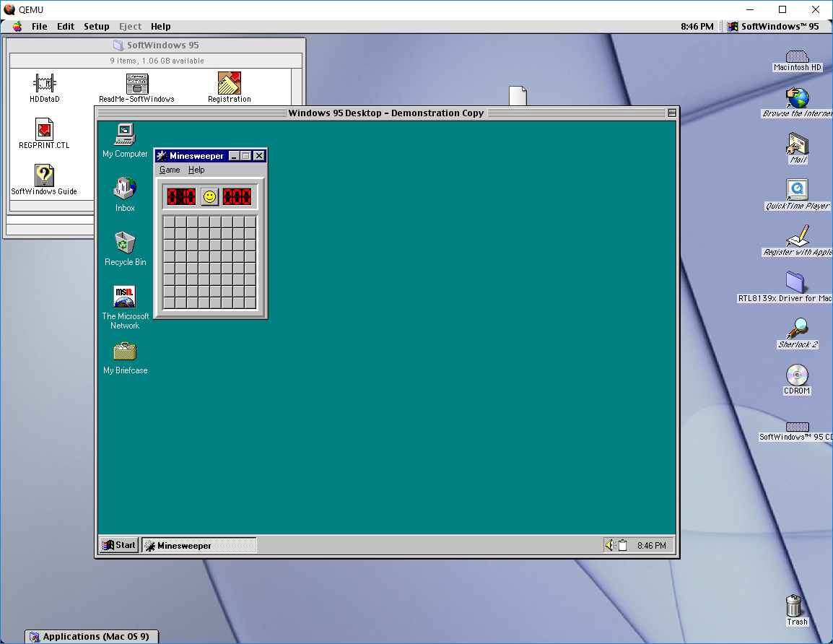
Task: Click the battery icon in Windows system tray
Action: coord(623,545)
